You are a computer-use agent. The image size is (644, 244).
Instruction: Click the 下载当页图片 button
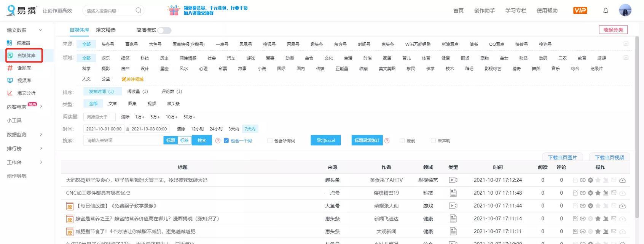click(x=563, y=157)
